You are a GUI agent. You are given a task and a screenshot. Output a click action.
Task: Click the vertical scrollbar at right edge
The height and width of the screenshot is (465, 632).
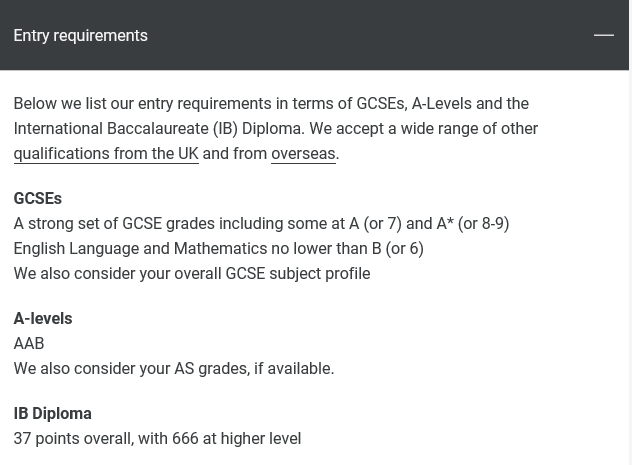(x=630, y=232)
